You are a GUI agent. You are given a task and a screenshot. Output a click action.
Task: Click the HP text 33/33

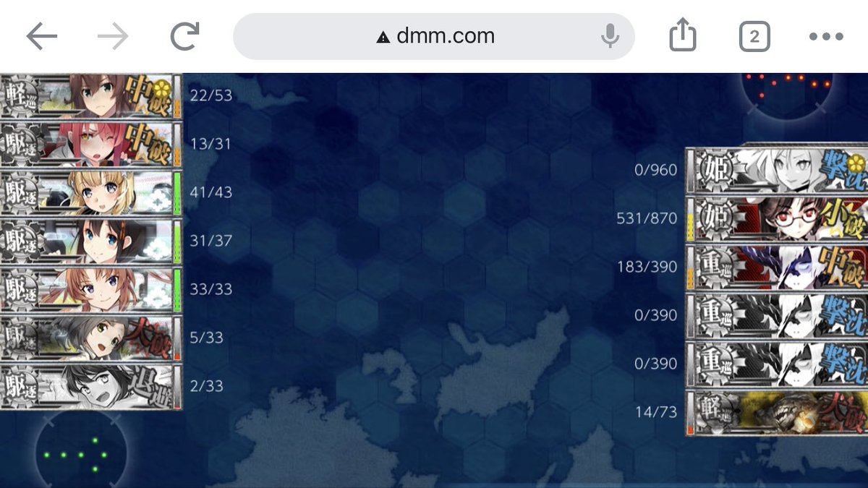[210, 289]
